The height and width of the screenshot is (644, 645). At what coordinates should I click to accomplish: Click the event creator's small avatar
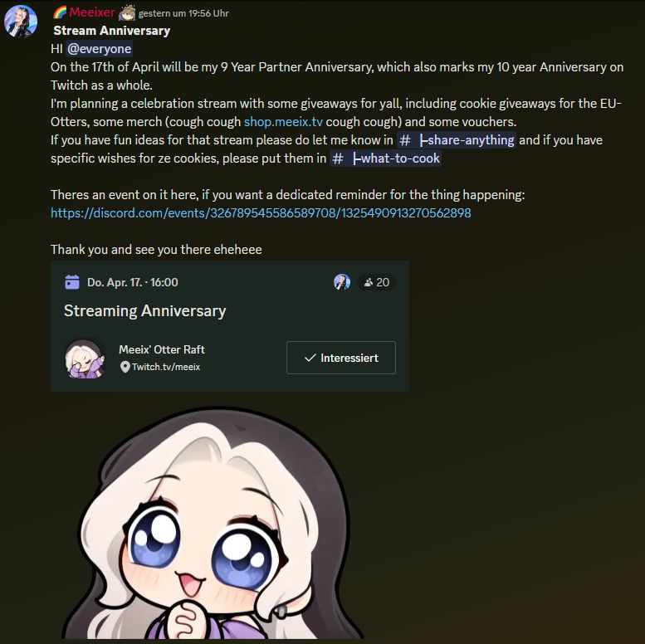(x=342, y=282)
